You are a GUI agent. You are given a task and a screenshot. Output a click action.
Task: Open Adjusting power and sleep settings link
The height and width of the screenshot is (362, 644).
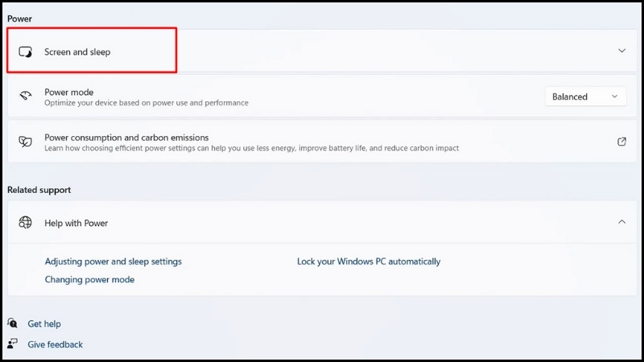click(113, 261)
